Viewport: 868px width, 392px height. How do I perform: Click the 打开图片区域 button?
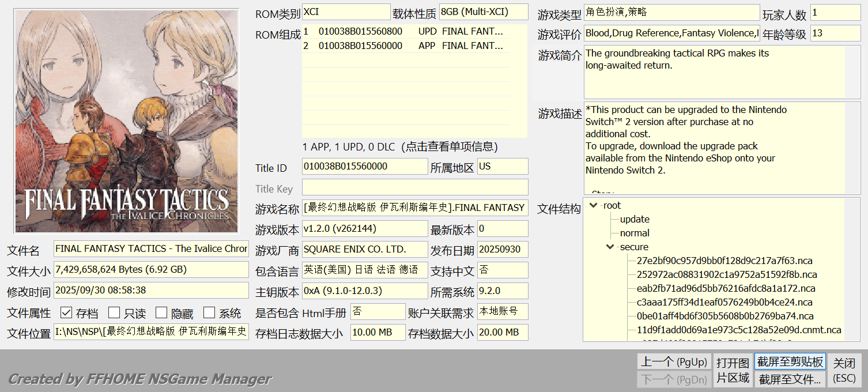pos(733,370)
